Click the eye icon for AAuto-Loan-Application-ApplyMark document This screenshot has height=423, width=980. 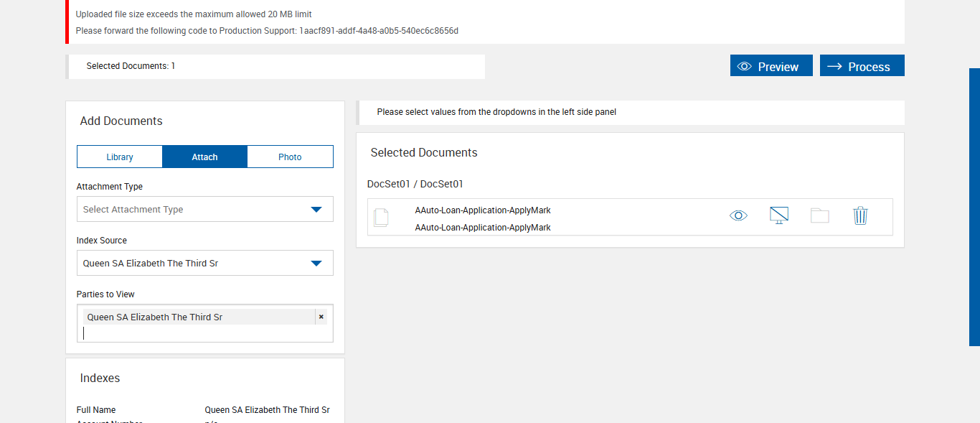[738, 215]
